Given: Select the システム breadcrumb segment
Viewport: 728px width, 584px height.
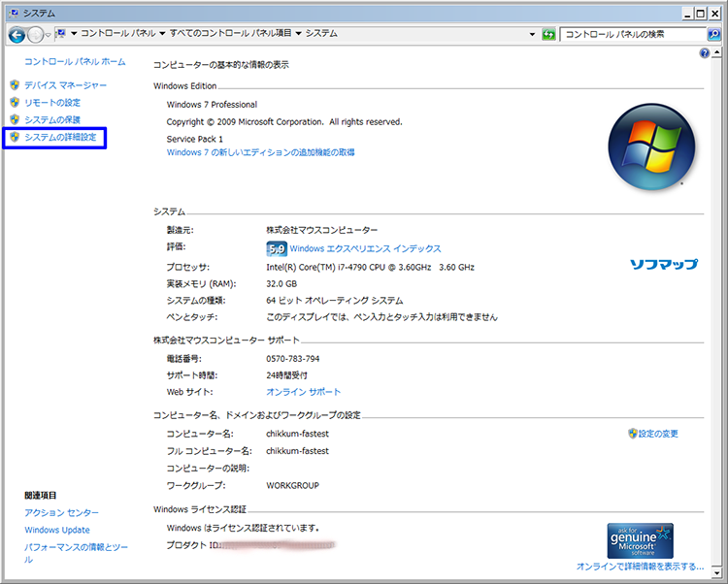Looking at the screenshot, I should tap(321, 34).
